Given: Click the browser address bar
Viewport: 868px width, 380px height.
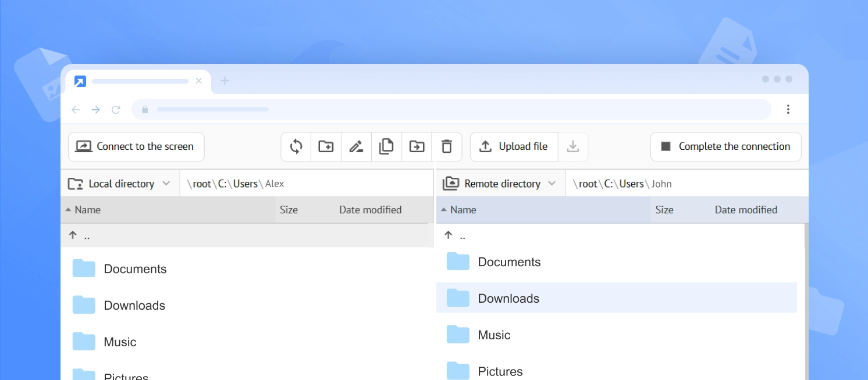Looking at the screenshot, I should (451, 109).
